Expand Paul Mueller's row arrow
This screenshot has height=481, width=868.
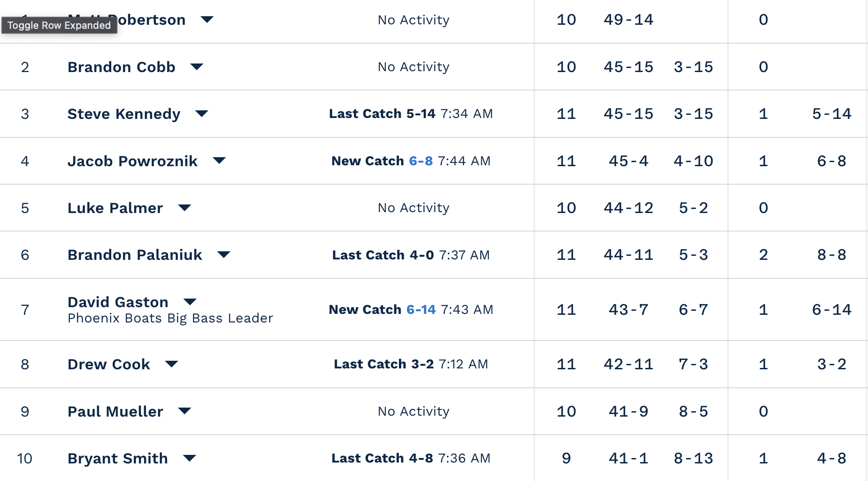pyautogui.click(x=185, y=411)
